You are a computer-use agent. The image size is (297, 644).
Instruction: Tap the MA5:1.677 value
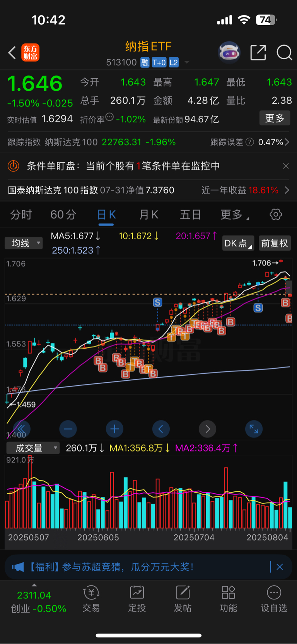pos(76,236)
